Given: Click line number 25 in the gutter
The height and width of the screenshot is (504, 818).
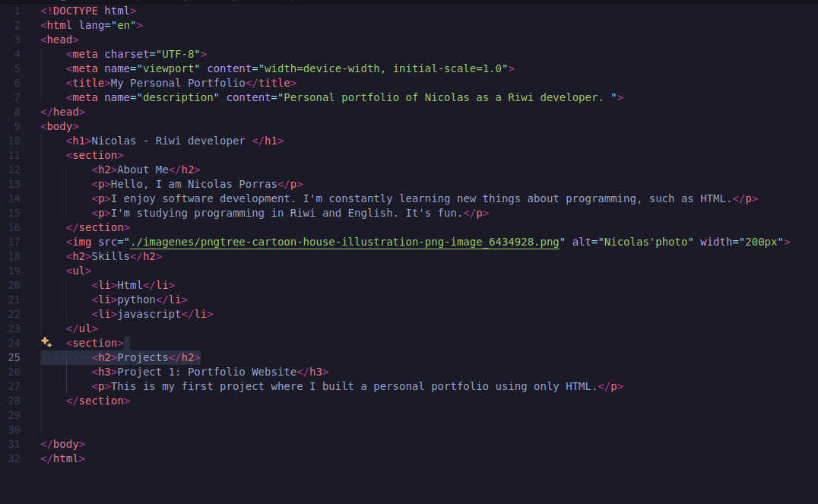Looking at the screenshot, I should pyautogui.click(x=14, y=357).
